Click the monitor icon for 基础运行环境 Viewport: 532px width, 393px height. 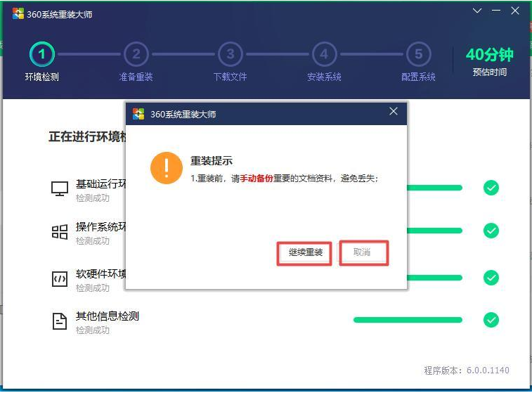click(x=59, y=188)
